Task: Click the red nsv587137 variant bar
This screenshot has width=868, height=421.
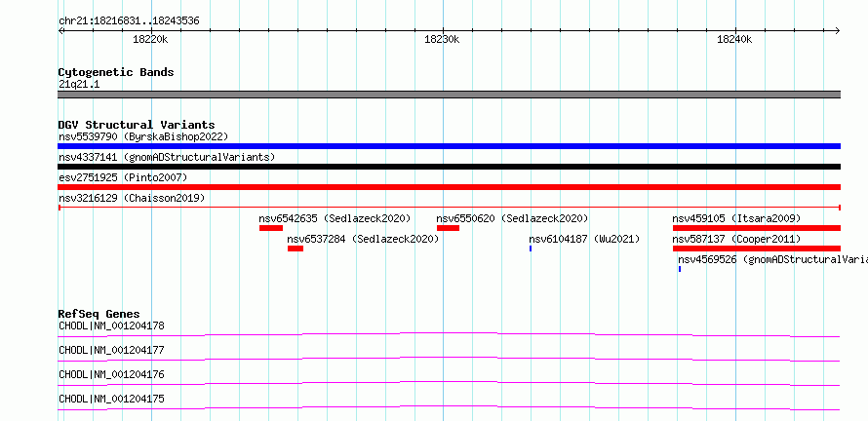Action: (757, 249)
